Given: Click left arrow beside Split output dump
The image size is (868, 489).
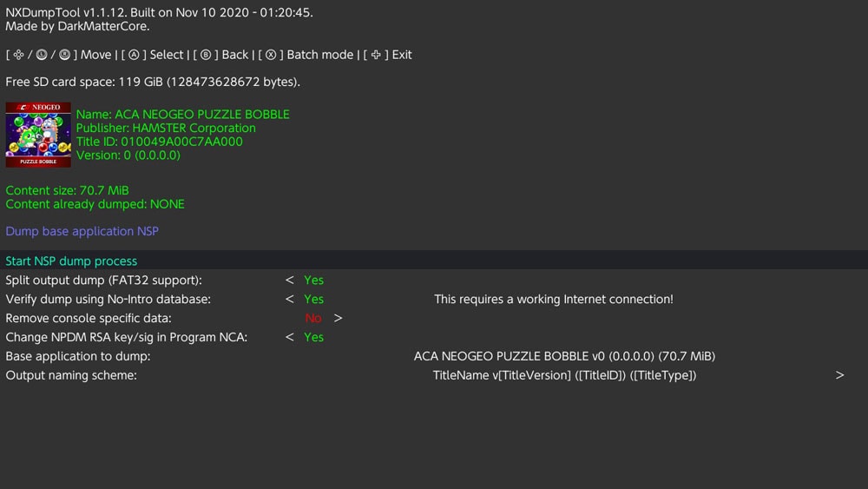Looking at the screenshot, I should point(290,280).
